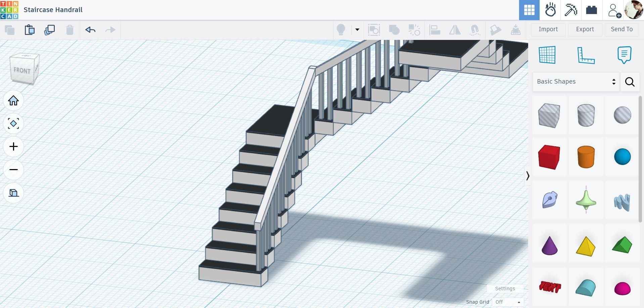Click the Cruise magnet tool icon
Viewport: 644px width, 308px height.
pos(475,30)
